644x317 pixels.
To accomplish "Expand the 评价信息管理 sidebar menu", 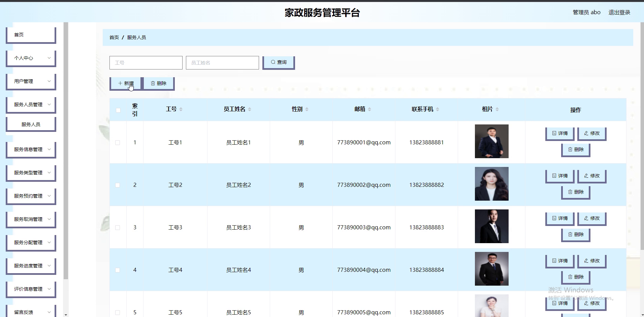I will 31,289.
